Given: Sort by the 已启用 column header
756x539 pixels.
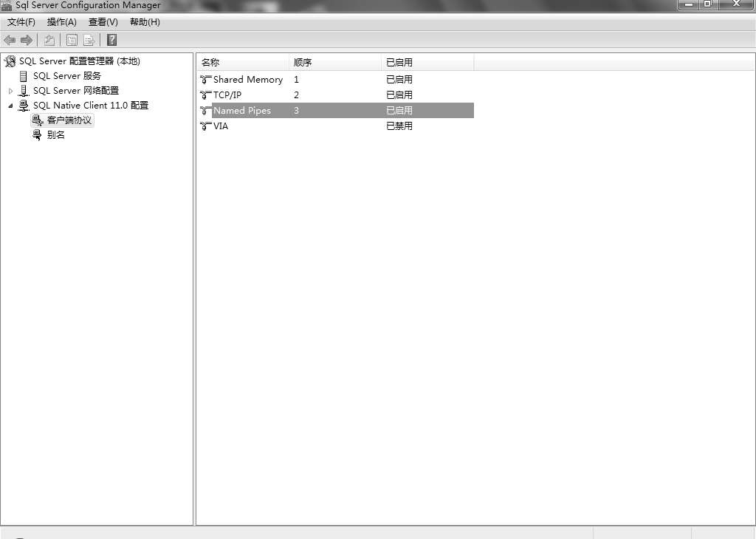Looking at the screenshot, I should point(427,62).
